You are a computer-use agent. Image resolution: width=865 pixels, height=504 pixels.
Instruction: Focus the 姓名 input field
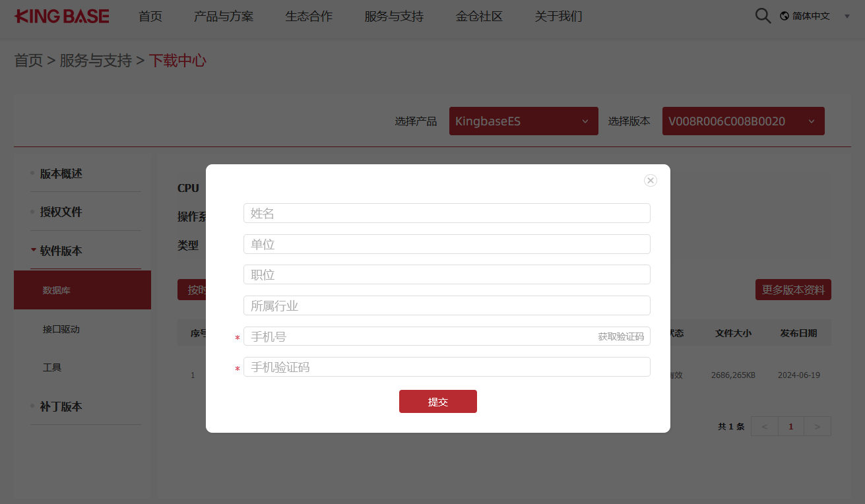[447, 213]
